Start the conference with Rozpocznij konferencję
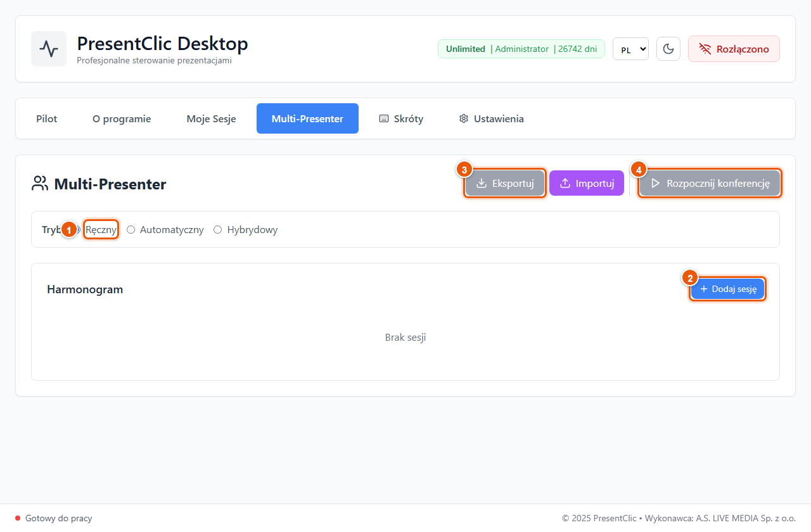Viewport: 811px width, 532px height. [x=710, y=184]
